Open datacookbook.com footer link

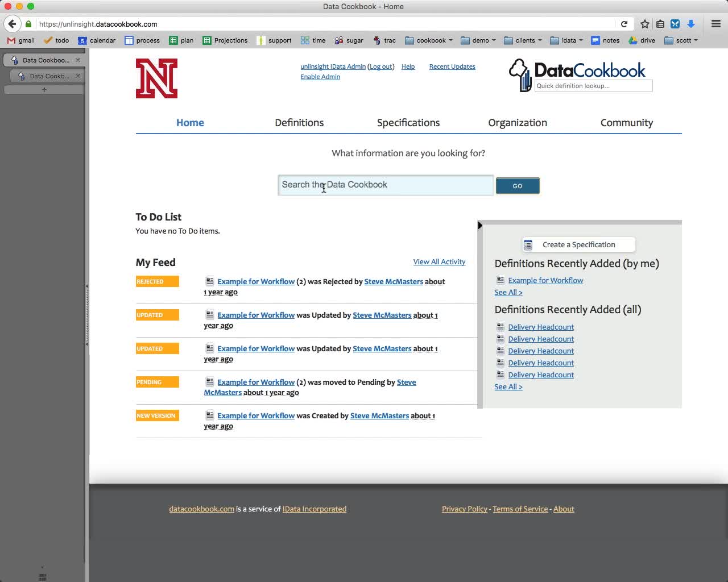(x=201, y=509)
